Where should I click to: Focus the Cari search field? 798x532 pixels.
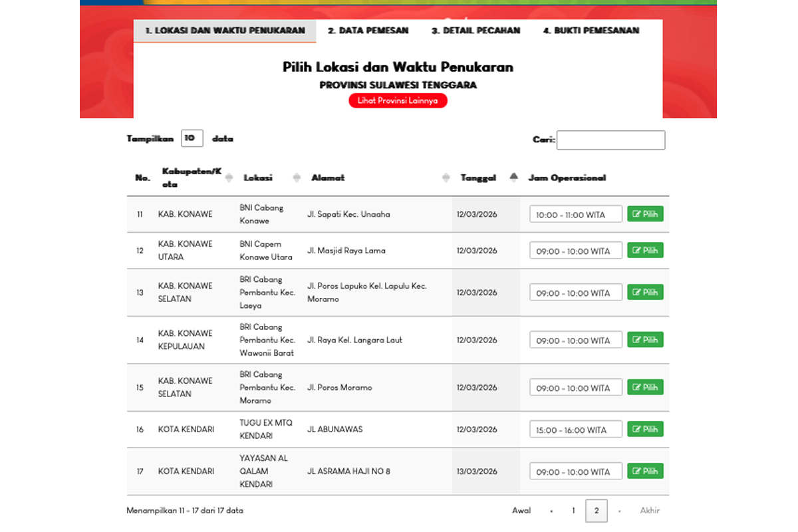(x=610, y=140)
